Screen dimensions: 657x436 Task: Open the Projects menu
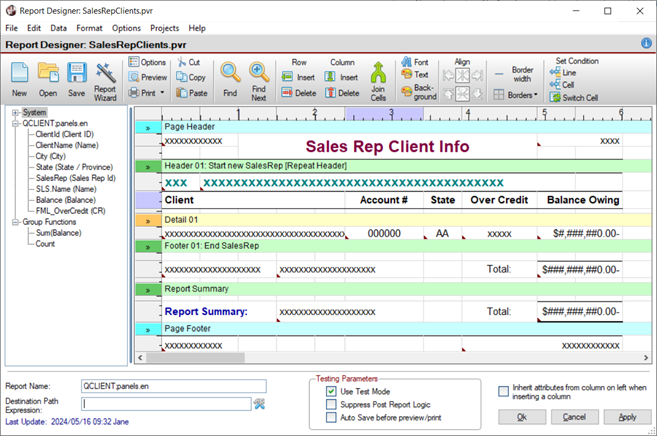click(x=164, y=28)
